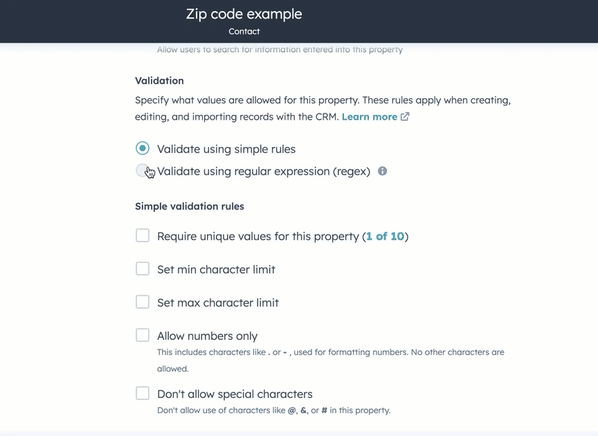Click the Validation section heading
The width and height of the screenshot is (598, 436).
(x=159, y=80)
